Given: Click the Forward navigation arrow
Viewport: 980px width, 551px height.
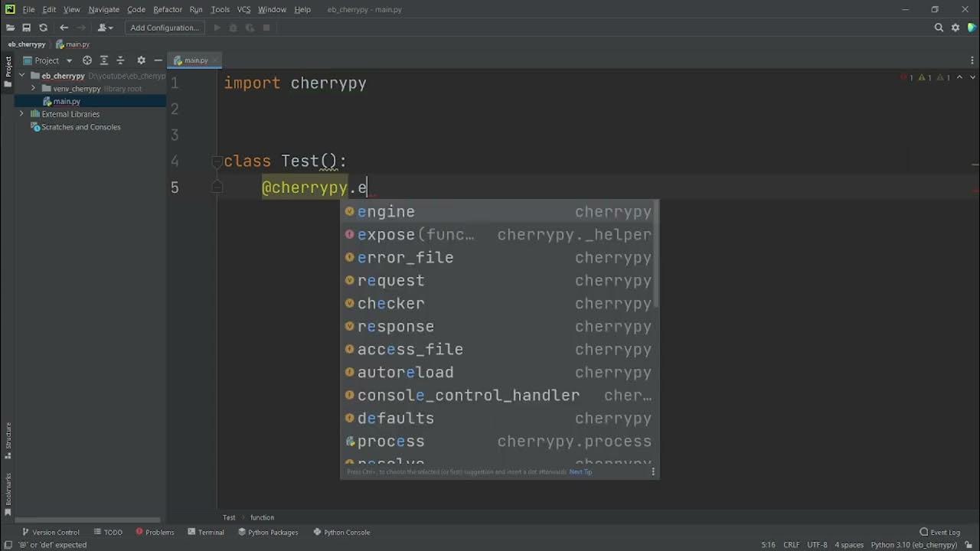Looking at the screenshot, I should (81, 28).
